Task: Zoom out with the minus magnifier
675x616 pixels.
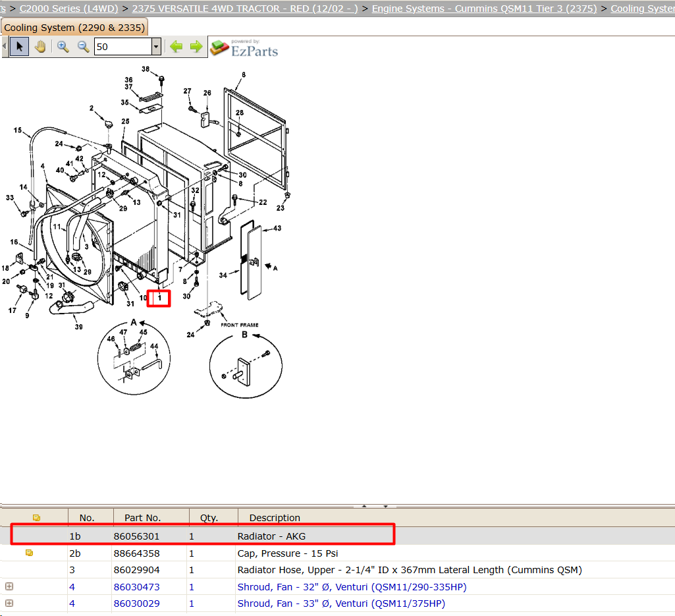Action: pyautogui.click(x=83, y=47)
